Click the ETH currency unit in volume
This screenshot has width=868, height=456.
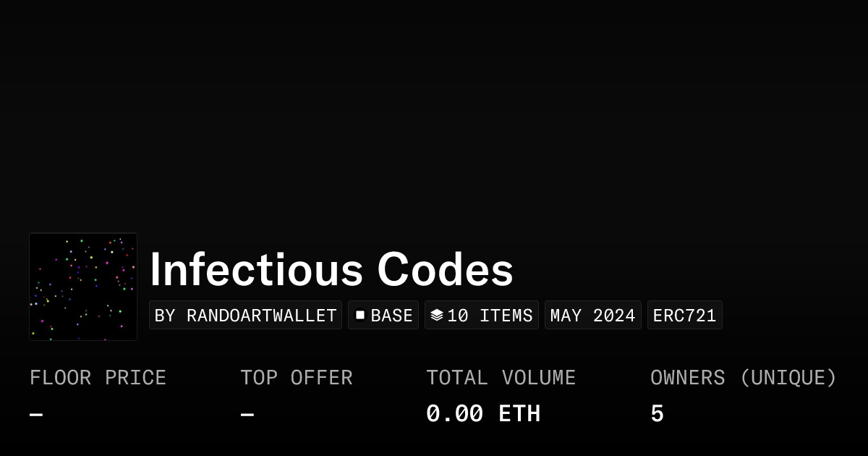click(519, 414)
